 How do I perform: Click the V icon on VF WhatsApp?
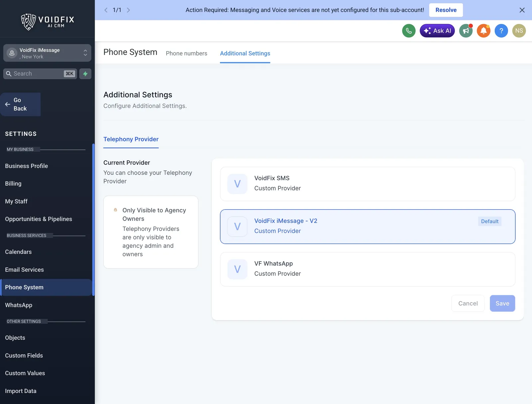[x=237, y=269]
